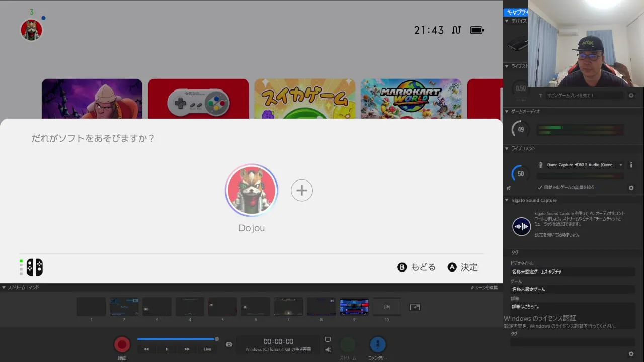This screenshot has height=362, width=644.
Task: Adjust commentary volume dial 50
Action: 521,174
